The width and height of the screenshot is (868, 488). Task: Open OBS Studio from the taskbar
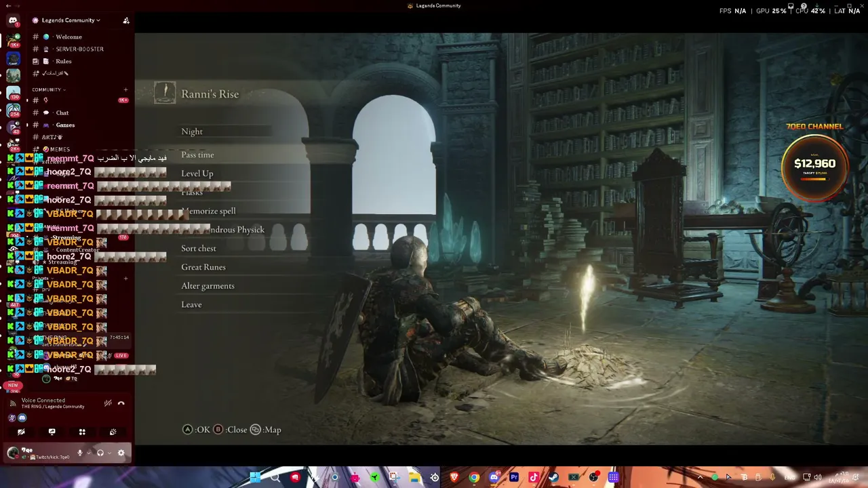(593, 477)
